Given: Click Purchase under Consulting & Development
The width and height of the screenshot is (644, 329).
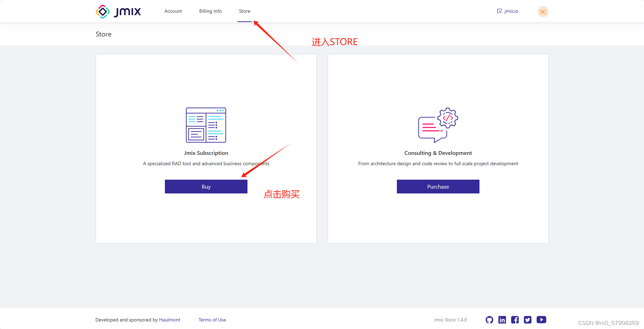Looking at the screenshot, I should click(x=438, y=186).
